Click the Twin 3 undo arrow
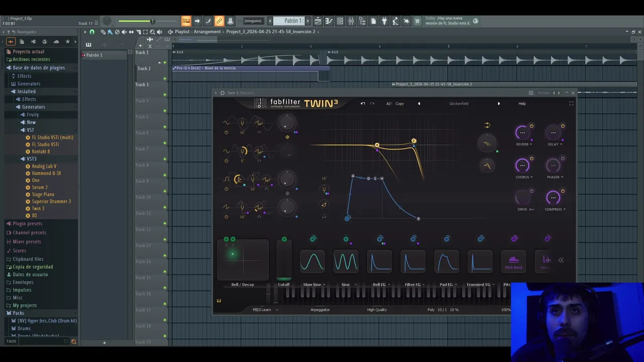644x362 pixels. [x=363, y=104]
